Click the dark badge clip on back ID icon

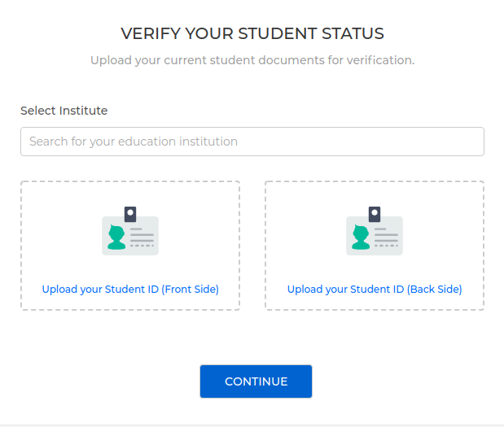[x=375, y=214]
